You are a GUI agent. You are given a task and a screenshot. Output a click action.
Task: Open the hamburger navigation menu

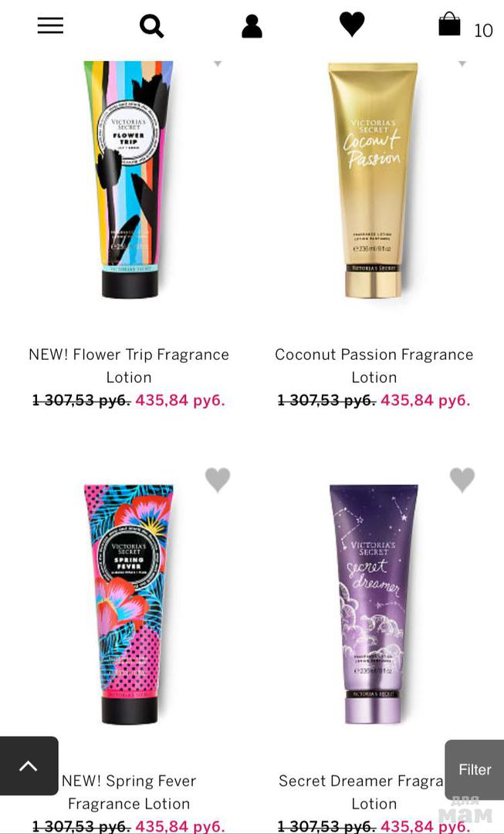(x=50, y=25)
